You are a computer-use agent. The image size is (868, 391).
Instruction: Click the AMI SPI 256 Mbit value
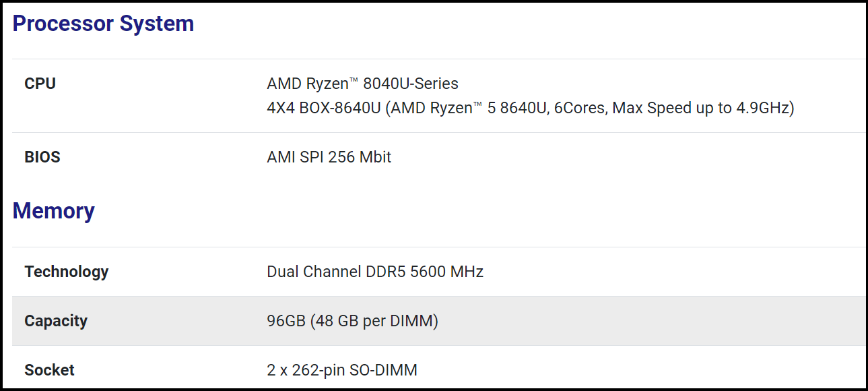point(329,157)
